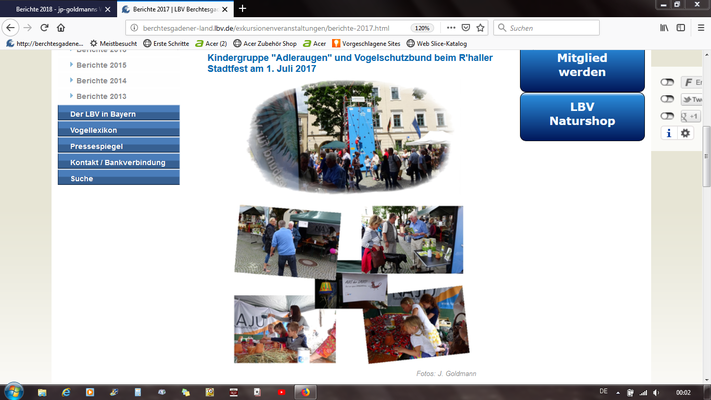The height and width of the screenshot is (400, 711).
Task: Show site information icon in address bar
Action: tap(134, 28)
